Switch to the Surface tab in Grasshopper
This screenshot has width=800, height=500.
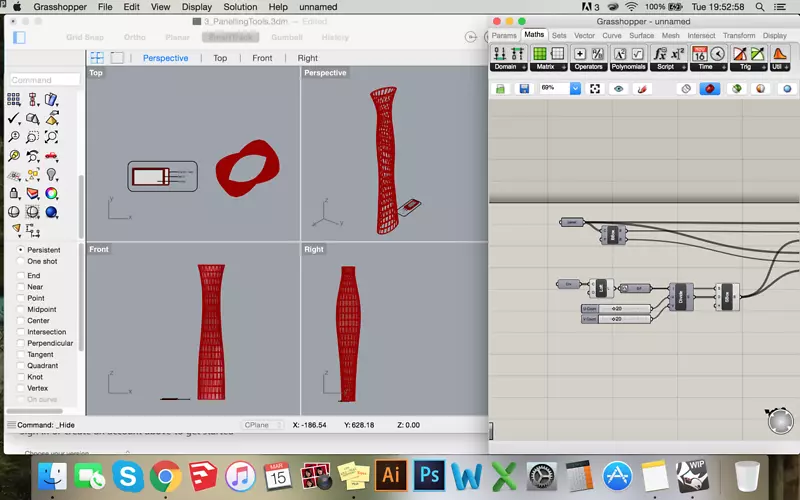coord(641,36)
